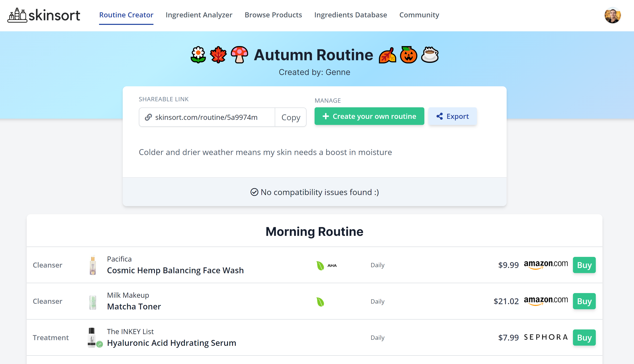634x364 pixels.
Task: Click the green leaf icon for Cosmic Hemp Face Wash
Action: (x=320, y=266)
